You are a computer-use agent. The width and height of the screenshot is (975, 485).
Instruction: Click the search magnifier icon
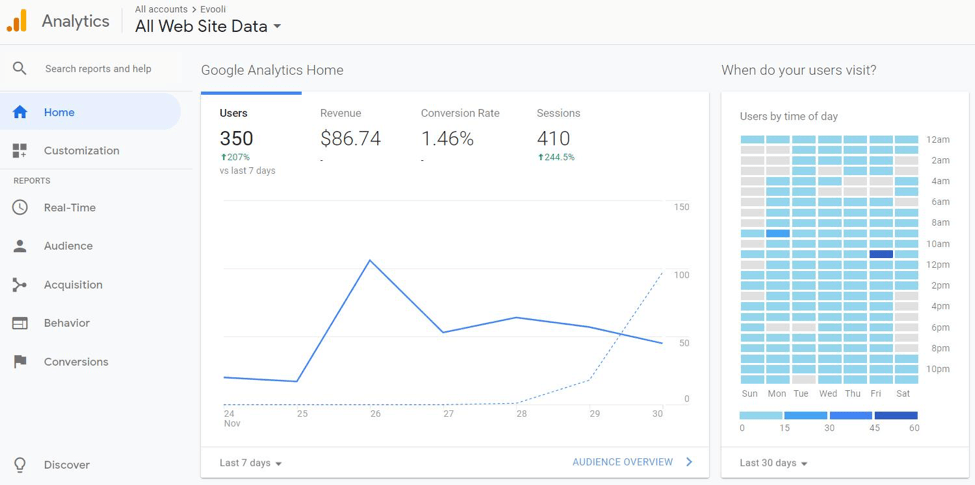19,69
